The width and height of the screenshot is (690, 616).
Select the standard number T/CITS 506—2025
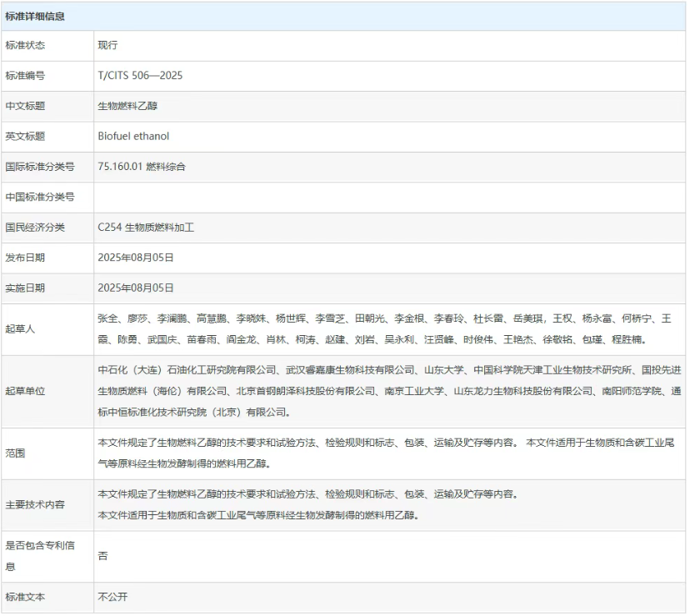(140, 76)
